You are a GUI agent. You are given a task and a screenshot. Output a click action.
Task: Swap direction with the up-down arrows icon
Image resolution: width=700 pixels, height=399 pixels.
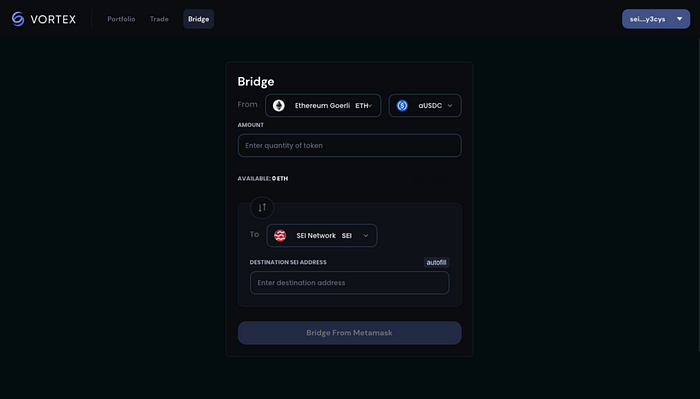coord(262,208)
